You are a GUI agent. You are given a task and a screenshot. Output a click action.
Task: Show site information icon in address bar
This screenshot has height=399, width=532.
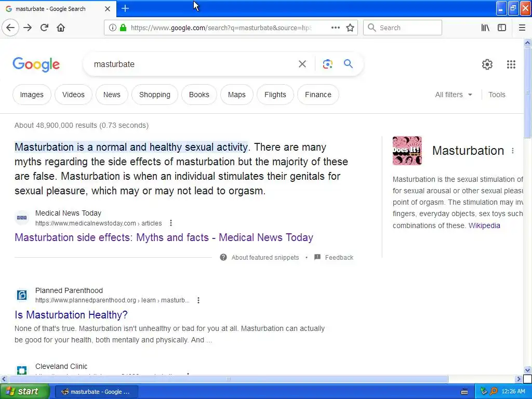pyautogui.click(x=112, y=28)
